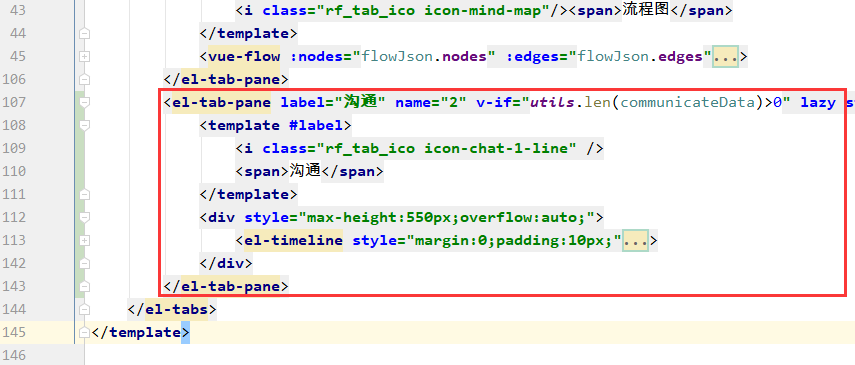Click closing </el-tab-pane> on line 143
This screenshot has height=365, width=855.
[226, 286]
